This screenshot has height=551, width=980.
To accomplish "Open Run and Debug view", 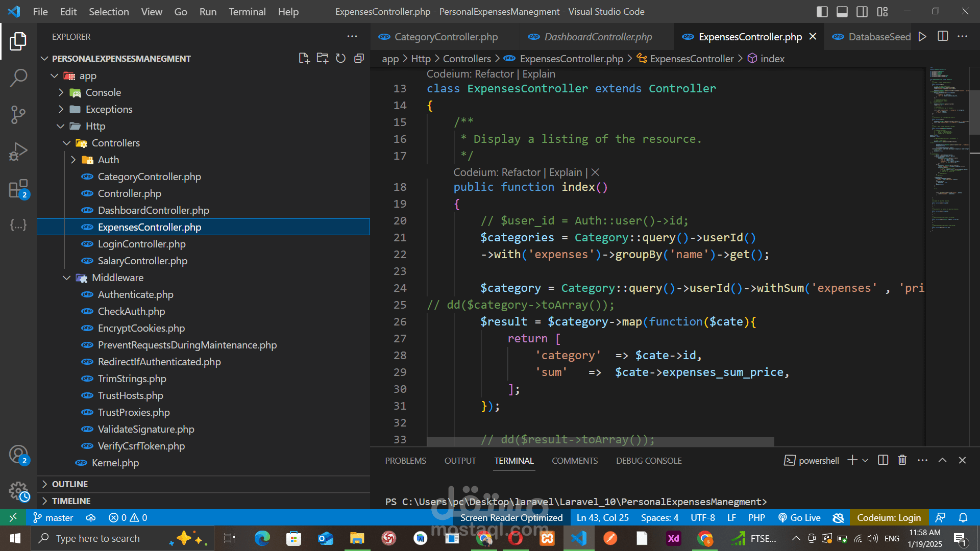I will [x=18, y=152].
